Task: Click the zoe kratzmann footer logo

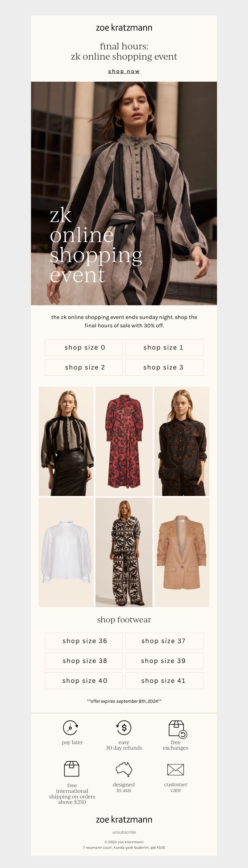Action: [124, 820]
